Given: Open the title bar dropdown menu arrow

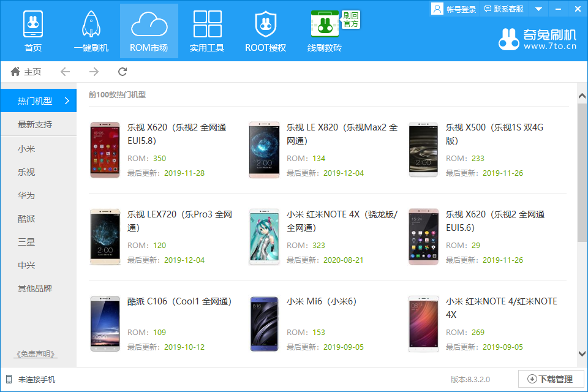Looking at the screenshot, I should (x=538, y=9).
